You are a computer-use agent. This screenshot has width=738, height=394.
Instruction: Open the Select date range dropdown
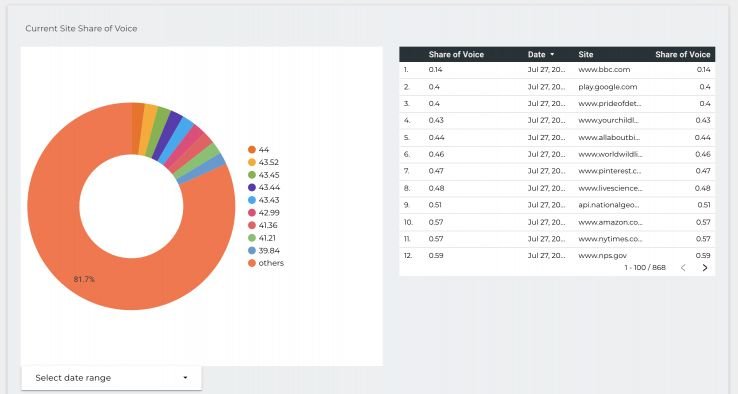point(112,378)
